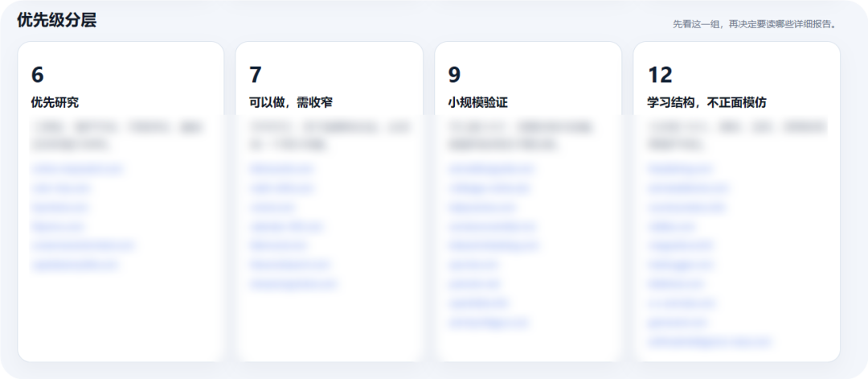Click the number 7 count

coord(256,75)
